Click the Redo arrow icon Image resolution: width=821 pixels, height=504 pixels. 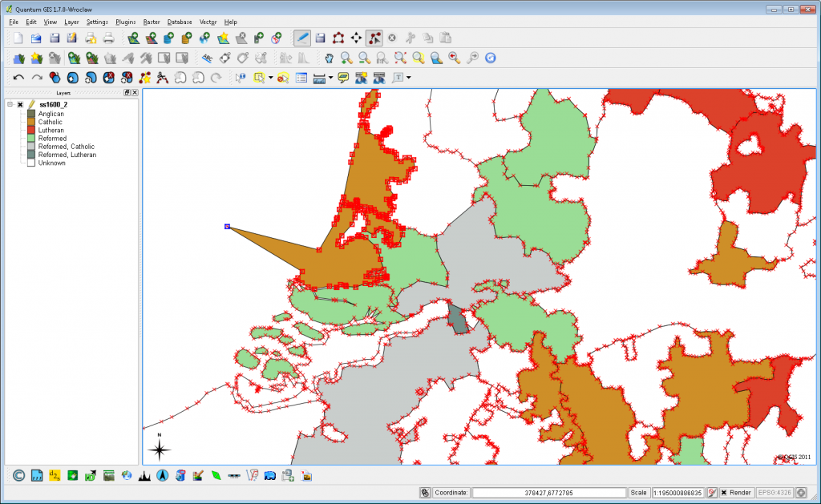click(x=37, y=78)
